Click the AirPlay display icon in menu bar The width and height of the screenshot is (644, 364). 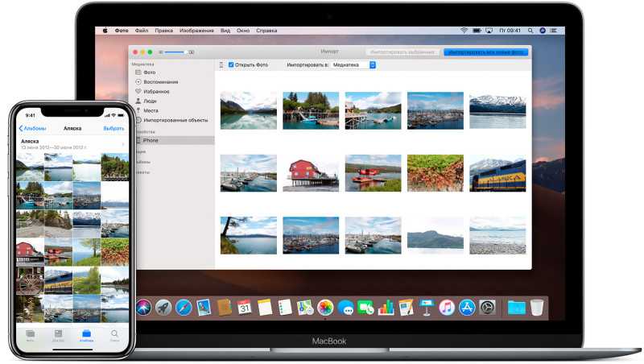pyautogui.click(x=489, y=31)
